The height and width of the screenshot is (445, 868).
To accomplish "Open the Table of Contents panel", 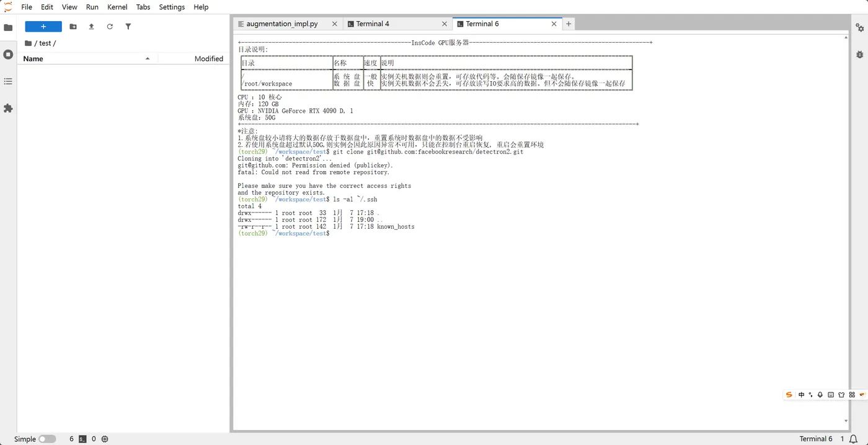I will tap(8, 81).
